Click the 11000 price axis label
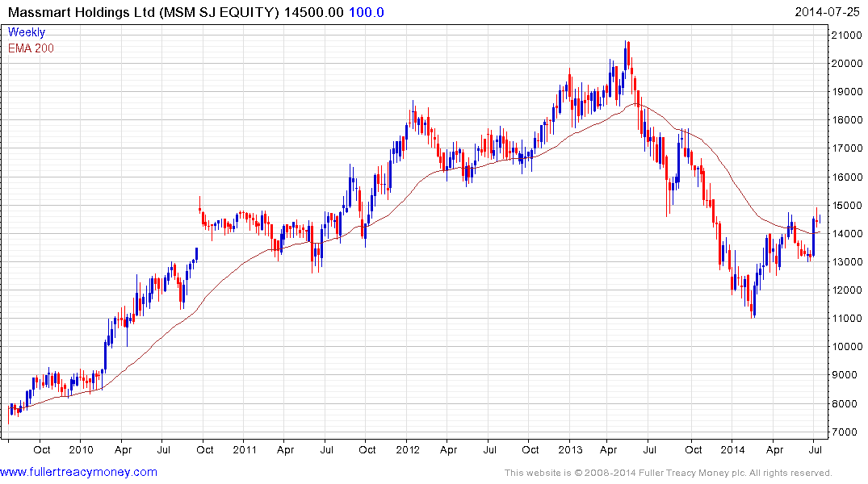Viewport: 868px width, 484px height. coord(846,319)
